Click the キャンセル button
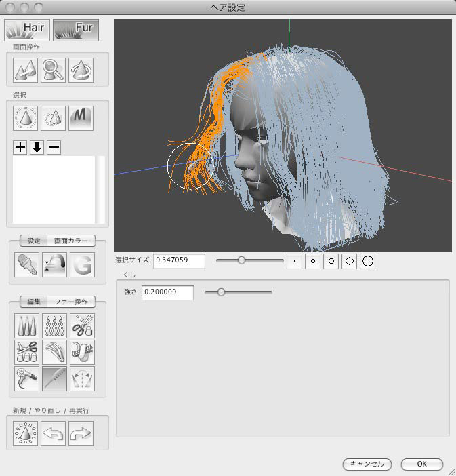456x476 pixels. [367, 464]
